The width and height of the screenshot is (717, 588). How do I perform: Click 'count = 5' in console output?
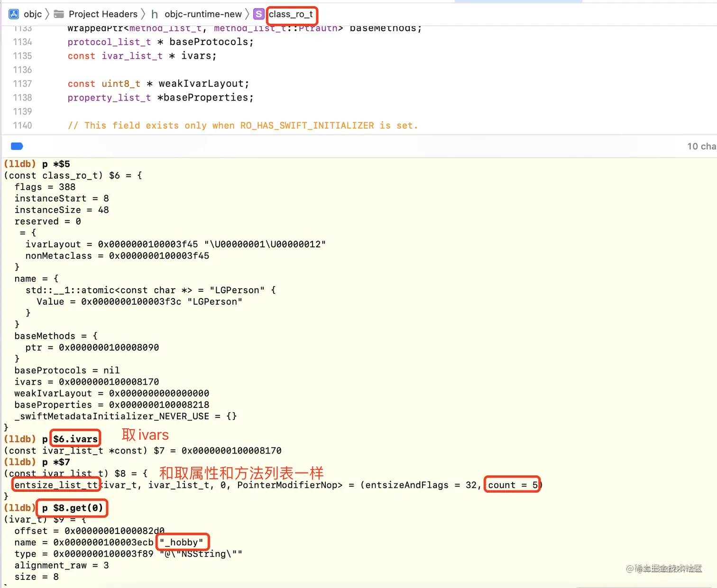(x=513, y=485)
